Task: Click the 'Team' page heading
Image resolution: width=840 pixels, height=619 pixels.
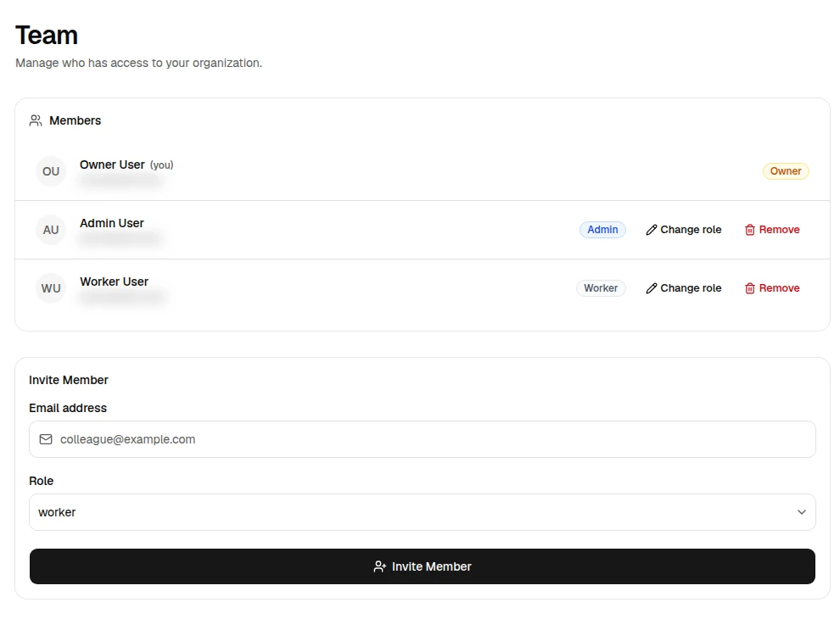Action: pos(47,36)
